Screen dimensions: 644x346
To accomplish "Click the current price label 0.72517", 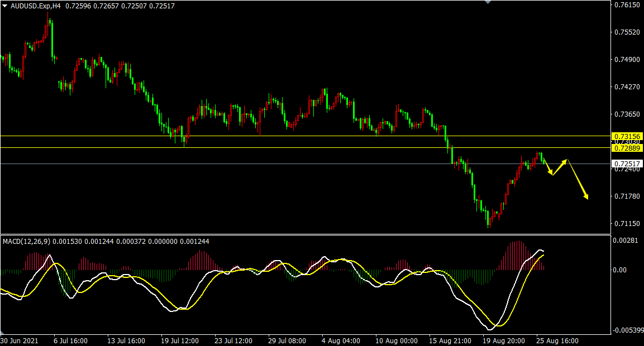I will (x=627, y=164).
